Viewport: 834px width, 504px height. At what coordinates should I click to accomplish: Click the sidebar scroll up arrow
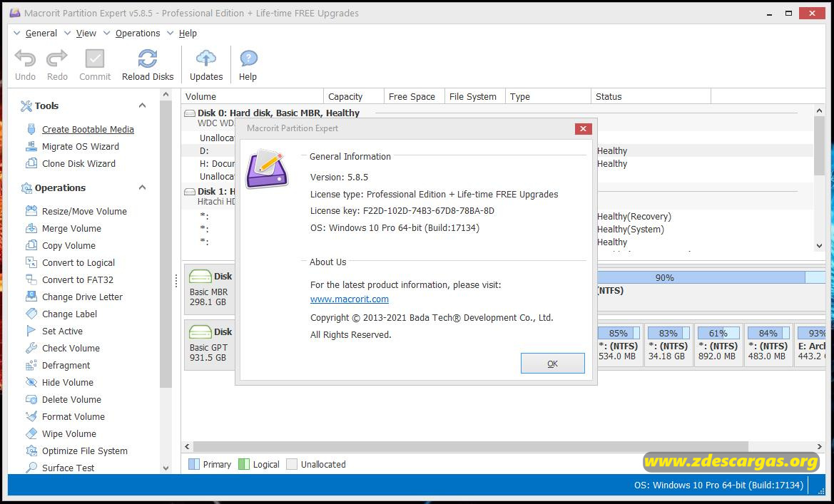(166, 95)
